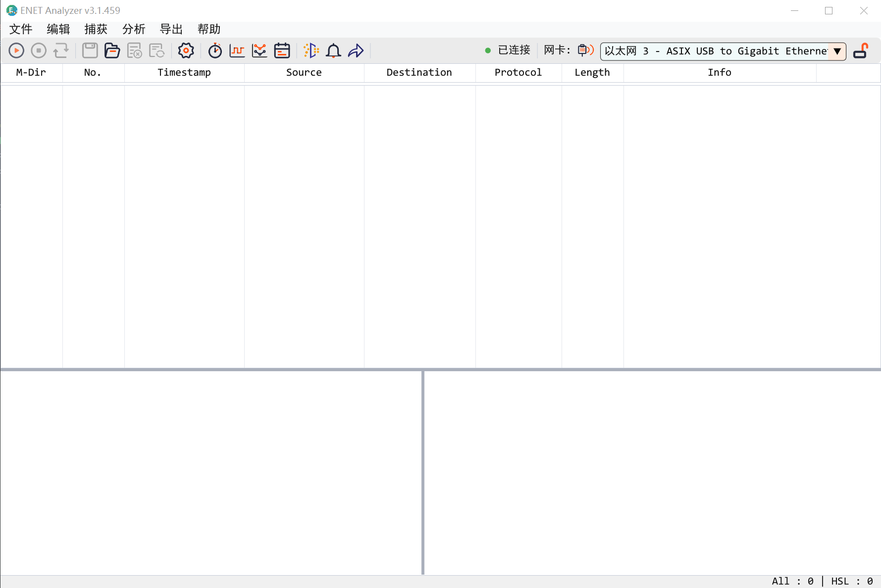The width and height of the screenshot is (881, 588).
Task: Open a capture file via folder icon
Action: pyautogui.click(x=112, y=50)
